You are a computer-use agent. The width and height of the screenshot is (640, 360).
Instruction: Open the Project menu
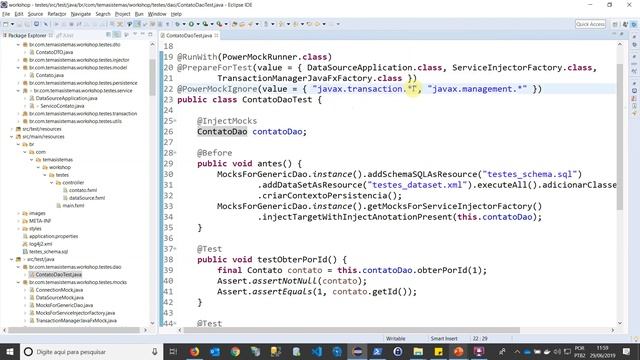[x=122, y=14]
